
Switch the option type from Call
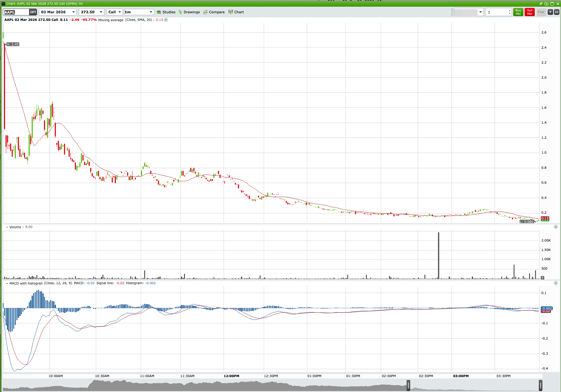coord(120,12)
